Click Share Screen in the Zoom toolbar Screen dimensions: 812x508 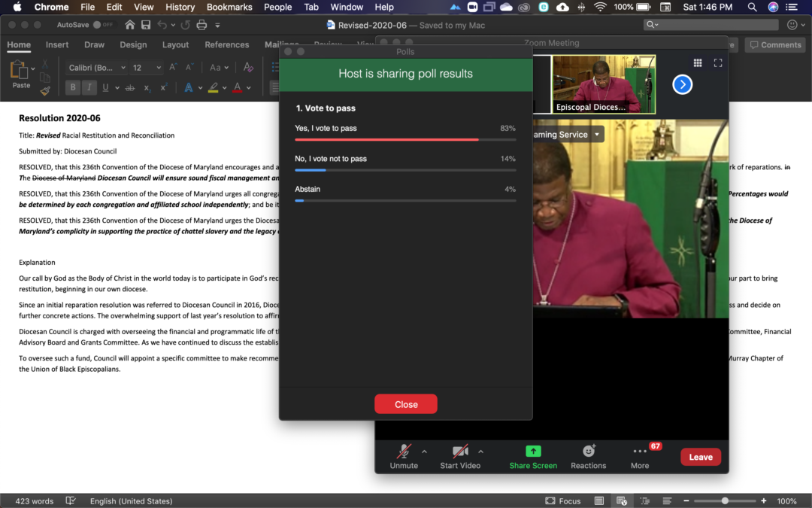[533, 457]
